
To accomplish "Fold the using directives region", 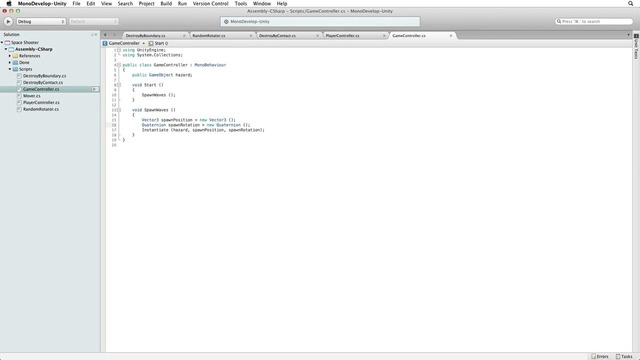I will coord(119,50).
